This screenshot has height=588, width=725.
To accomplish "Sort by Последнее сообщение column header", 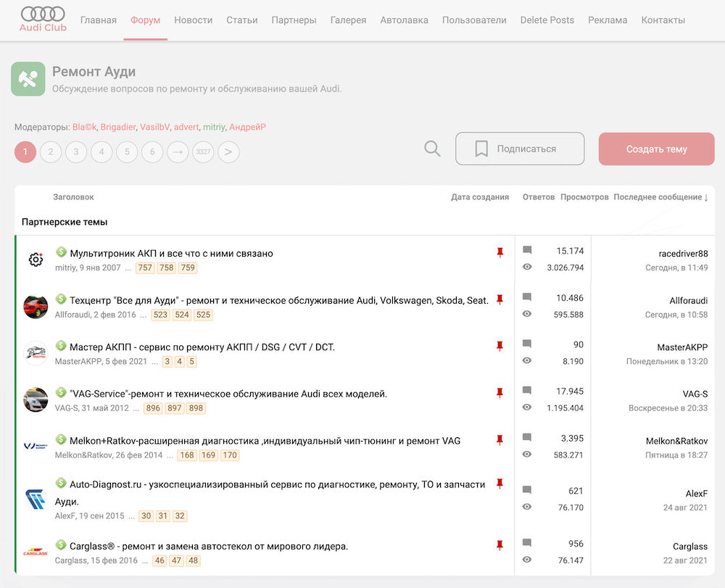I will (660, 197).
